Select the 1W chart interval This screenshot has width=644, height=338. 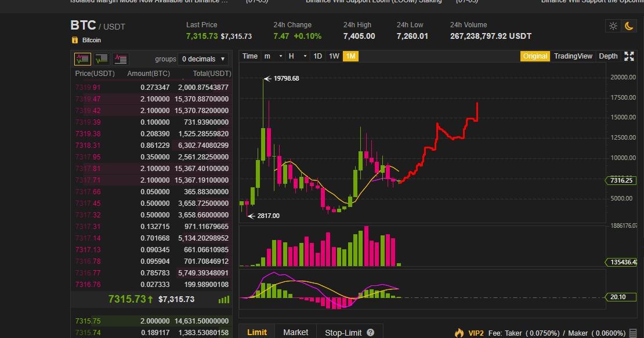pyautogui.click(x=334, y=56)
